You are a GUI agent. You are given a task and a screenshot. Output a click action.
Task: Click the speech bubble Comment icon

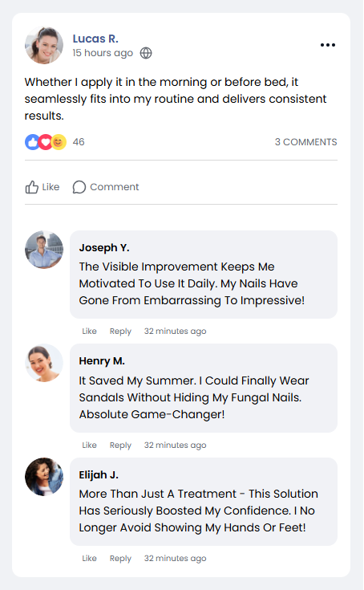[x=79, y=187]
